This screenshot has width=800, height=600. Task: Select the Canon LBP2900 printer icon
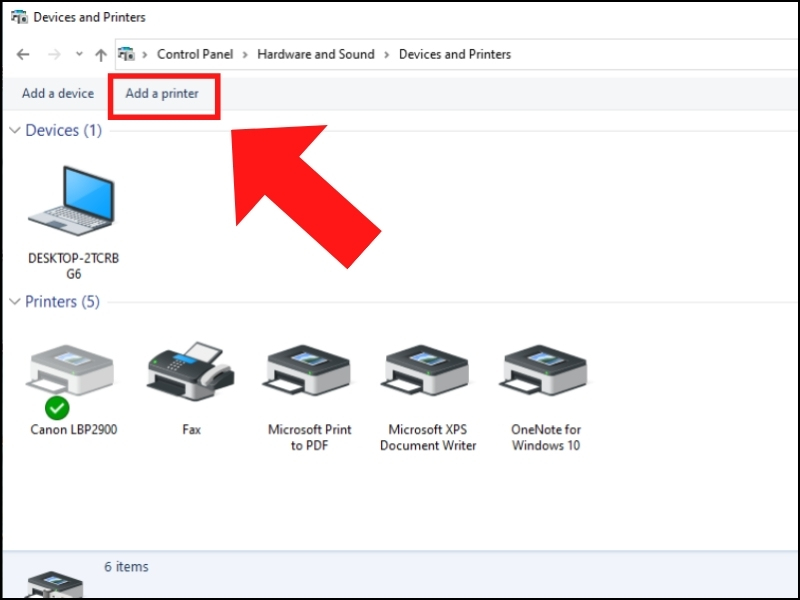71,372
